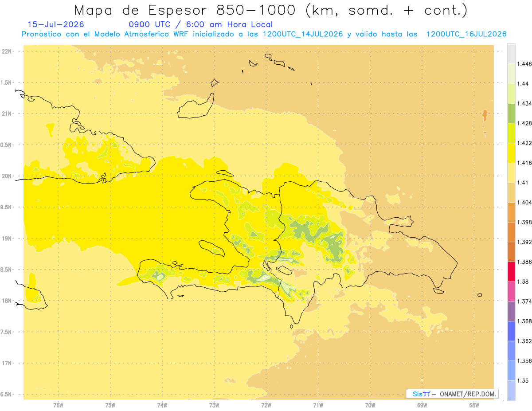This screenshot has height=411, width=532.
Task: Select the date text '15-Jul-2026'
Action: click(x=55, y=25)
